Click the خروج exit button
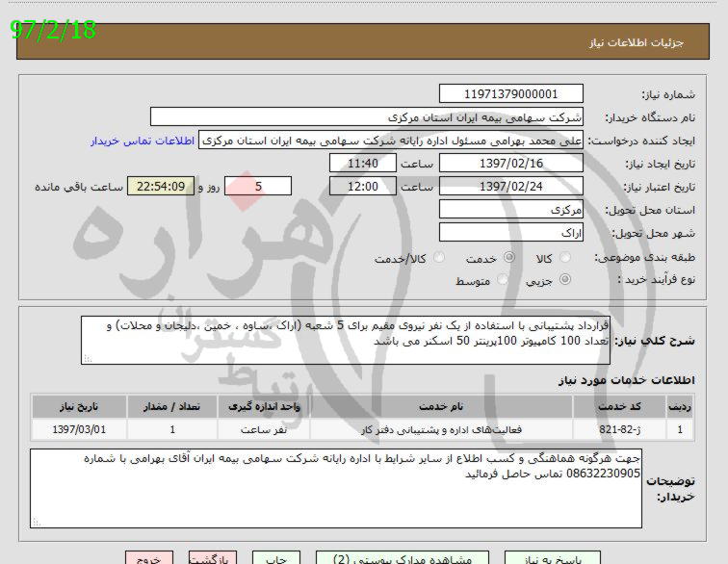Screen dimensions: 728x564 149,558
